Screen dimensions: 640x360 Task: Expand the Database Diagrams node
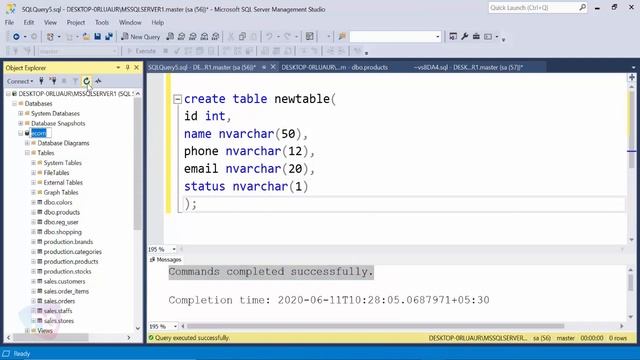(x=27, y=143)
